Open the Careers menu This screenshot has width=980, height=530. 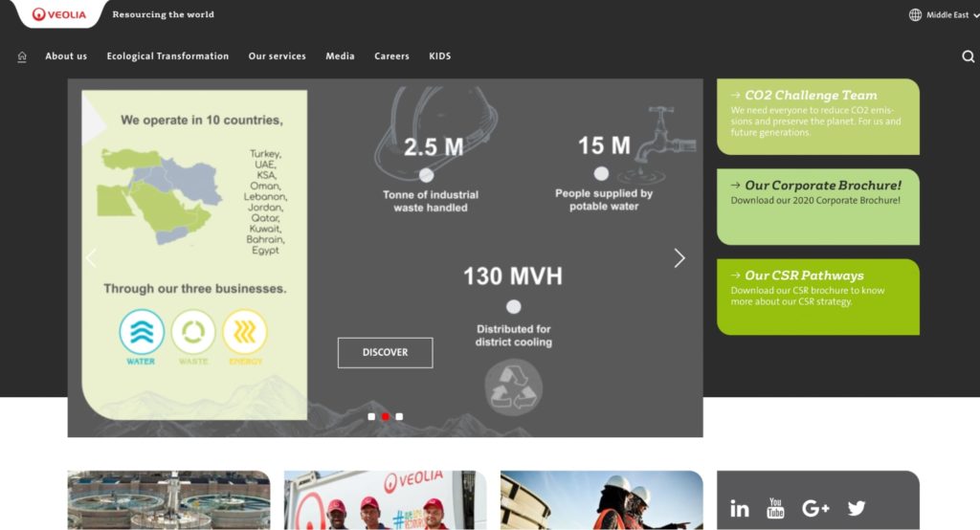391,55
